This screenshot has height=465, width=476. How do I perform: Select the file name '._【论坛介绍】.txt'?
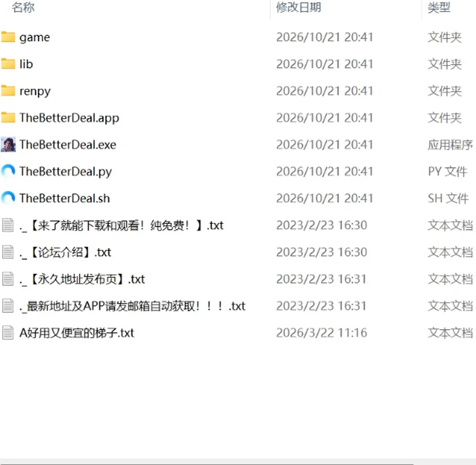65,252
